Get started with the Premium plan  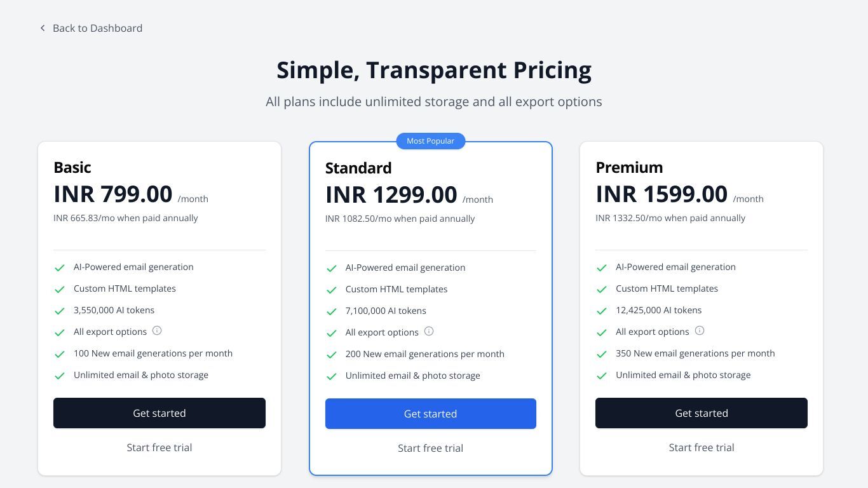(702, 413)
